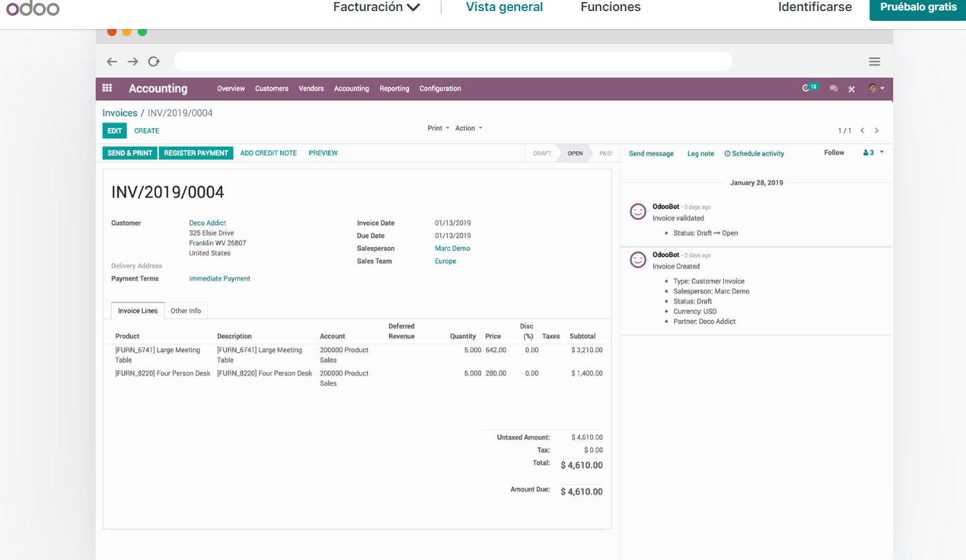Click the browser address bar
This screenshot has height=560, width=966.
[453, 61]
